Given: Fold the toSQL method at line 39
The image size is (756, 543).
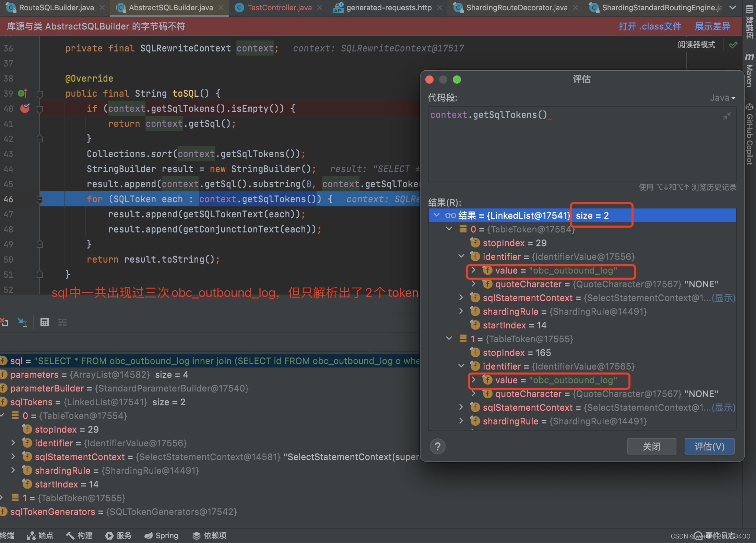Looking at the screenshot, I should pyautogui.click(x=40, y=94).
